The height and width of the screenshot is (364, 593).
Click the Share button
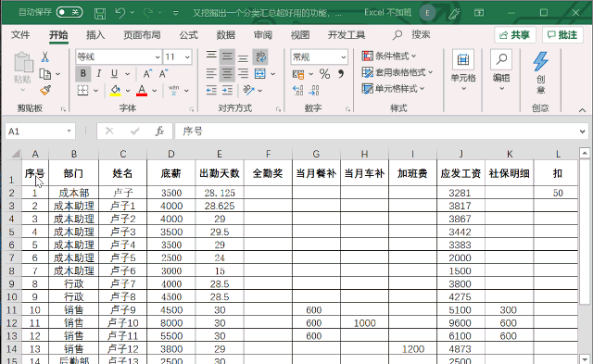click(x=515, y=35)
